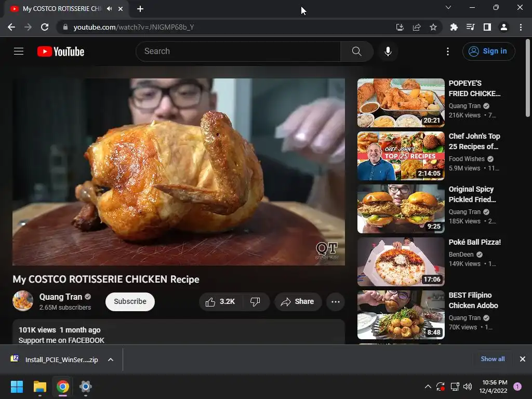
Task: Open the media controls icon in Chrome toolbar
Action: (471, 27)
